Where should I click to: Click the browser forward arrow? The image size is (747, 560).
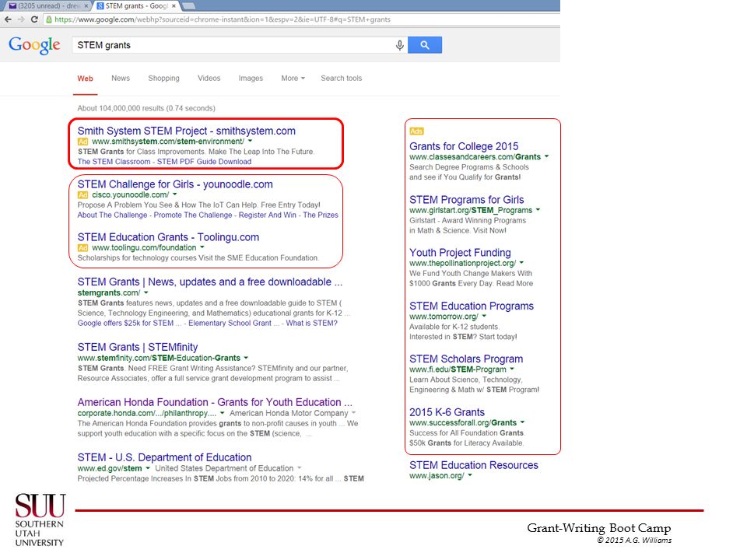tap(21, 19)
